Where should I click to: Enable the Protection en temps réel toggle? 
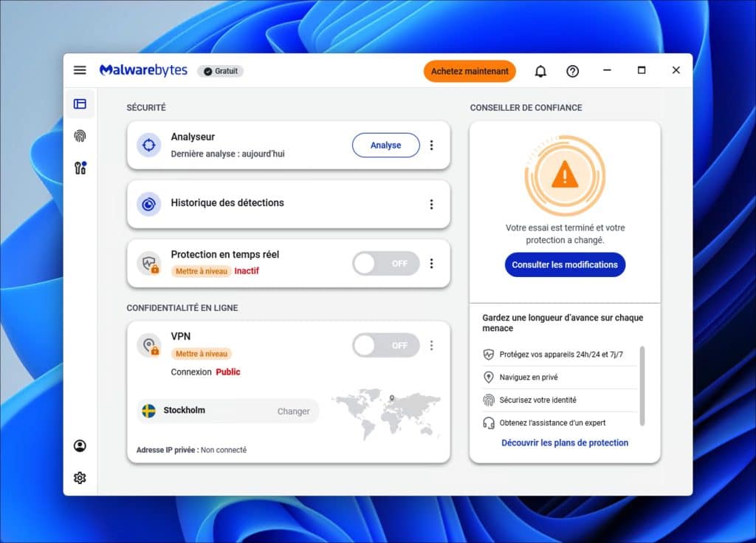(x=385, y=263)
